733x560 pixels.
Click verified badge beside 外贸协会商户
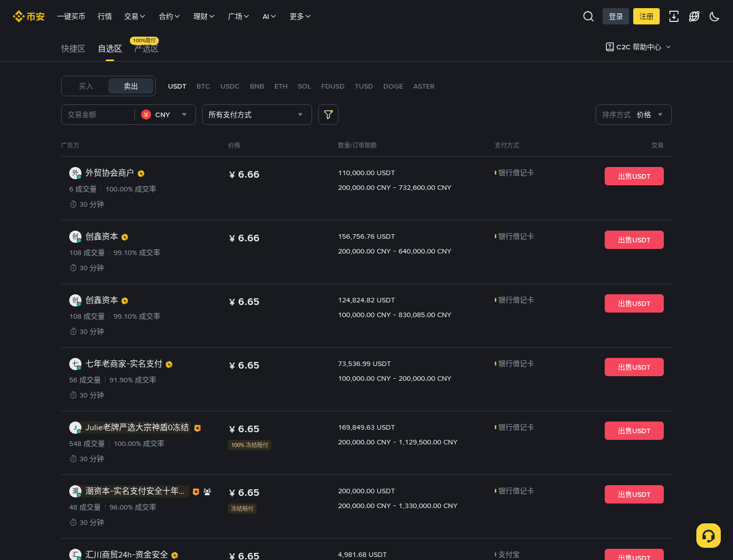(141, 174)
